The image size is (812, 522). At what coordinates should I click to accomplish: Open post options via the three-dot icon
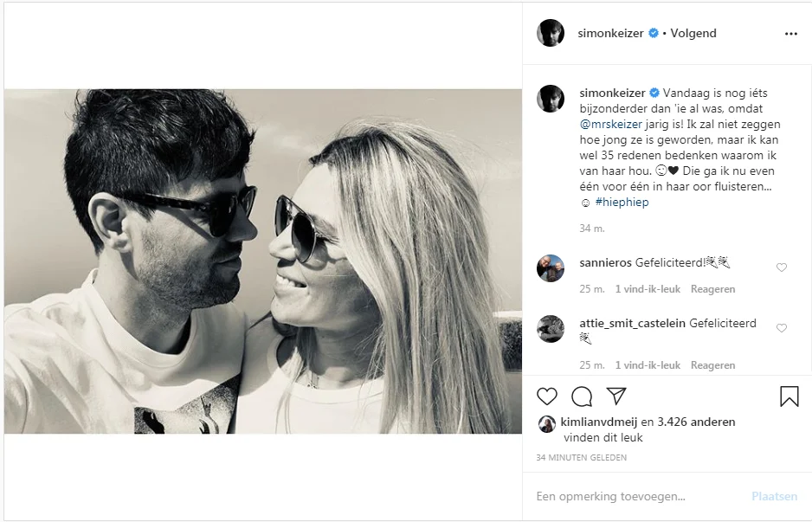click(790, 33)
